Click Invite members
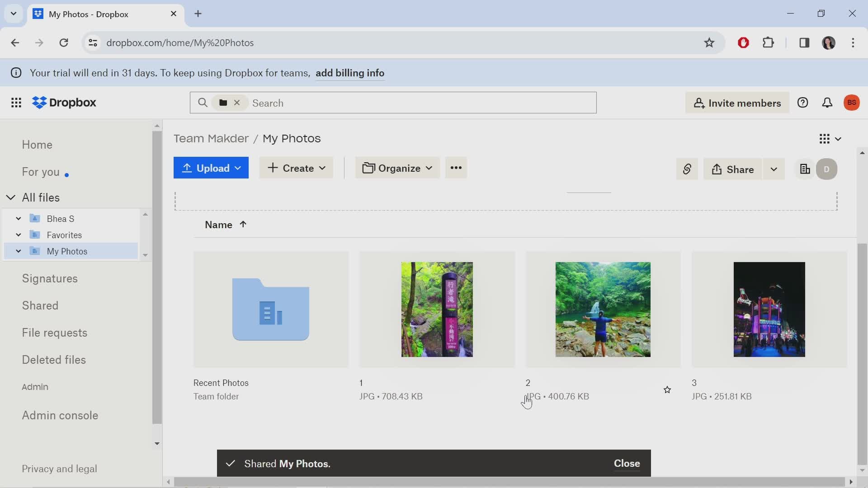 [x=737, y=103]
